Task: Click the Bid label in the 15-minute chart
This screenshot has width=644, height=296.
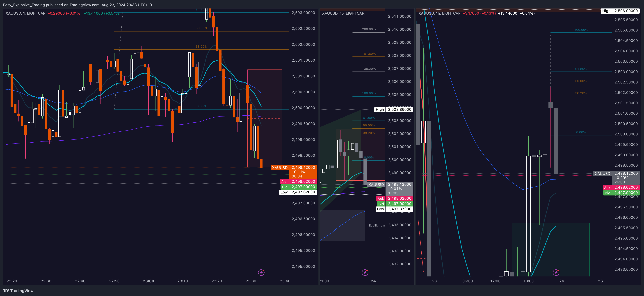Action: 395,204
